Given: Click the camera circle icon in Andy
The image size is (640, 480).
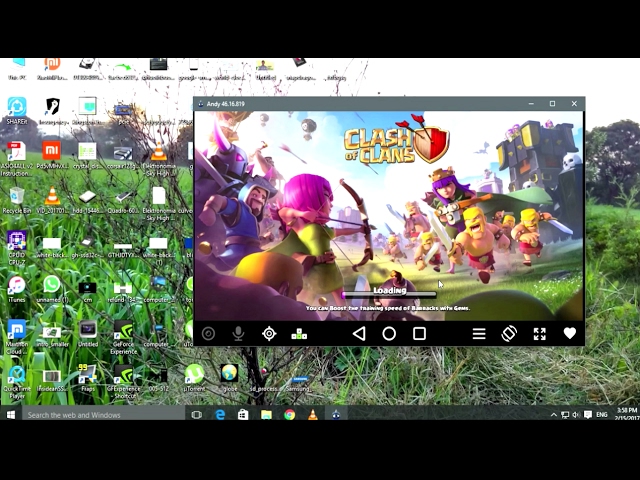Looking at the screenshot, I should 208,333.
